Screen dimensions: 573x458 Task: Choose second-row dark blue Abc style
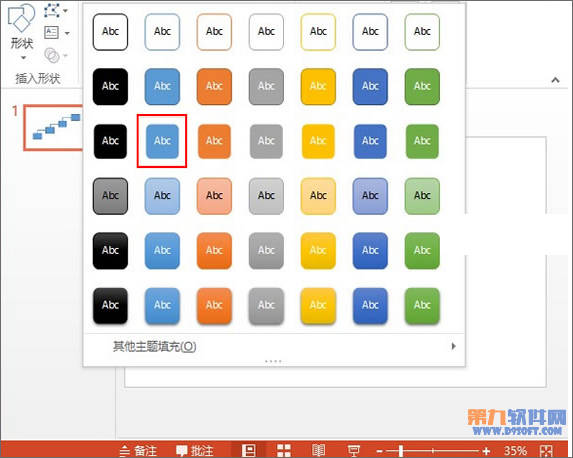click(370, 87)
